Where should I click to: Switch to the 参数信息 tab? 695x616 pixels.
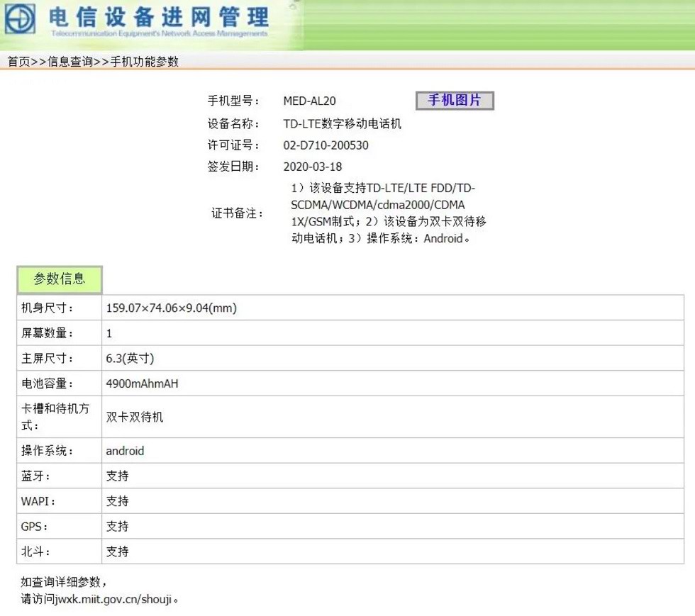pos(60,279)
